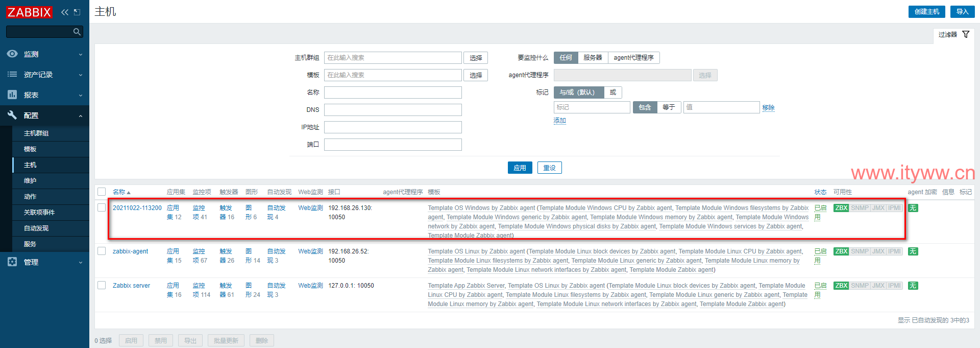Click the Zabbix logo
980x348 pixels.
(29, 12)
